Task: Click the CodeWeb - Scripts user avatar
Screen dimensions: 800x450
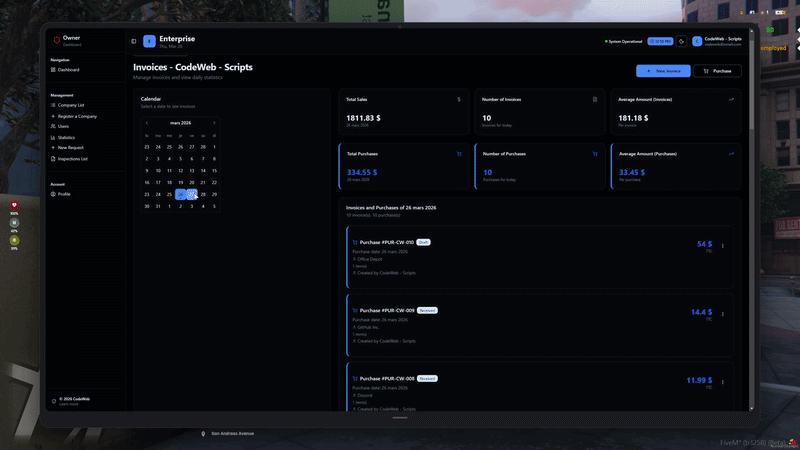Action: (x=697, y=41)
